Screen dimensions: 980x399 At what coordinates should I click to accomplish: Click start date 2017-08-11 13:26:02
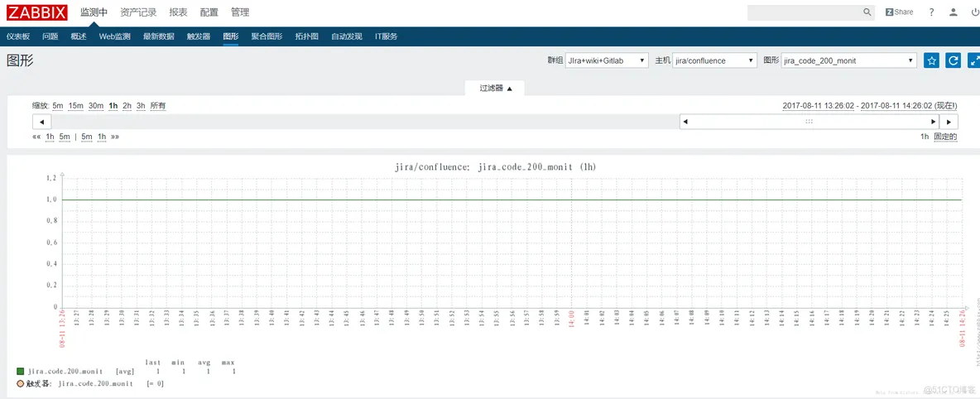[819, 106]
